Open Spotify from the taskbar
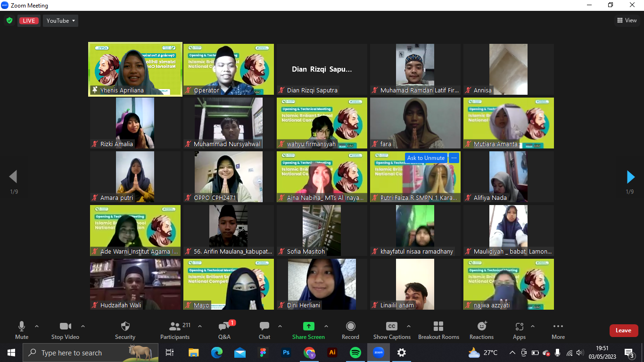 [355, 353]
